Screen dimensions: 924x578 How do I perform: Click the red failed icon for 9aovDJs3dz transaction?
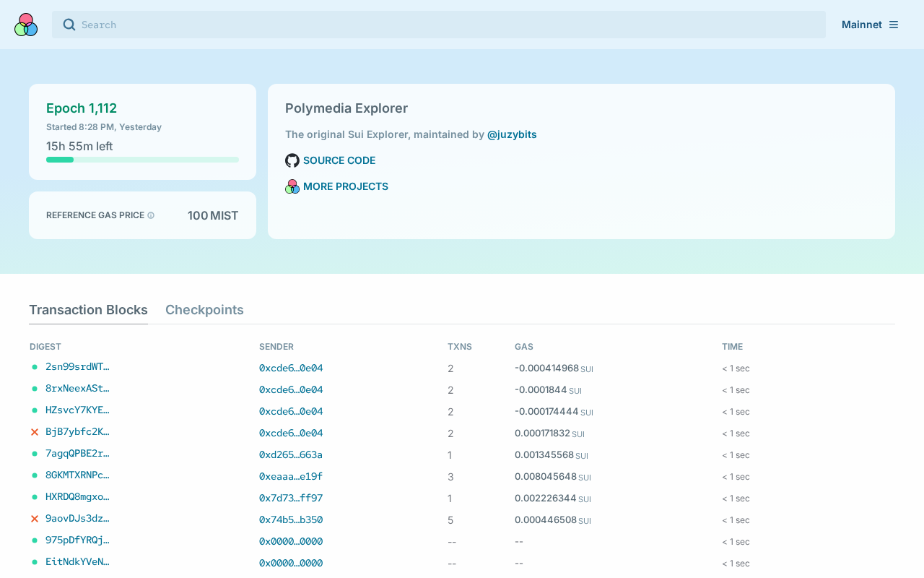(35, 519)
